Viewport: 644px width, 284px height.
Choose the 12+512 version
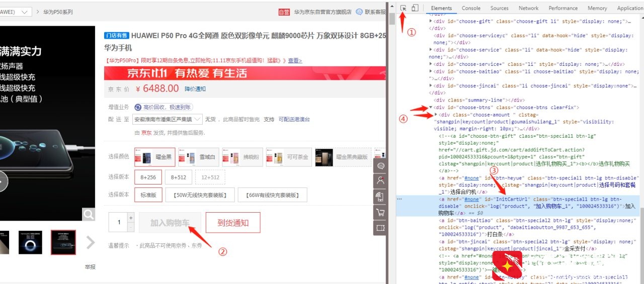(210, 177)
